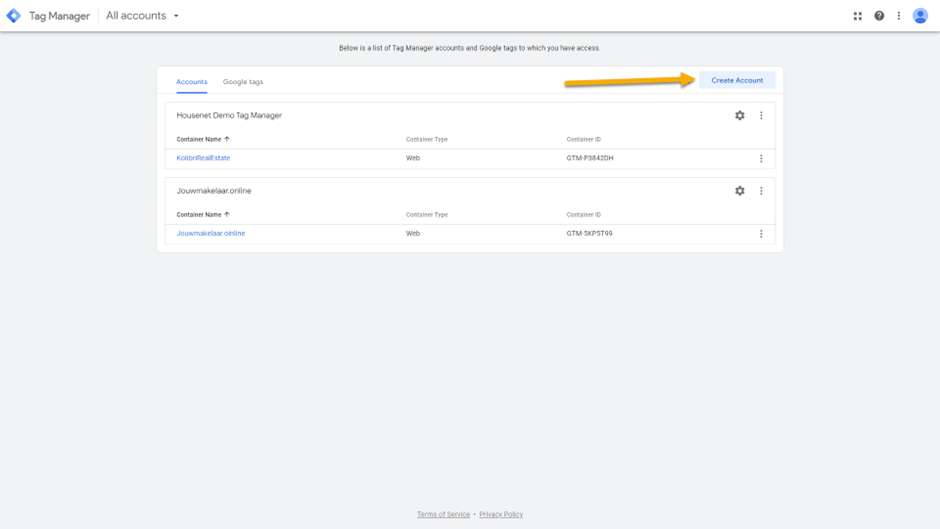940x529 pixels.
Task: Click the user profile avatar
Action: [x=920, y=16]
